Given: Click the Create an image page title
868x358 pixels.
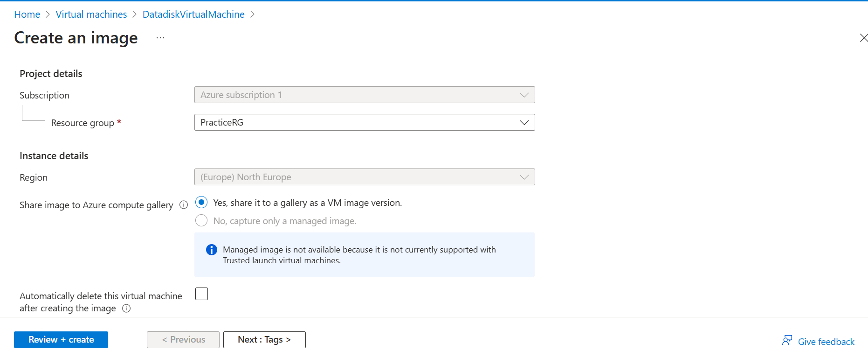Looking at the screenshot, I should point(76,38).
